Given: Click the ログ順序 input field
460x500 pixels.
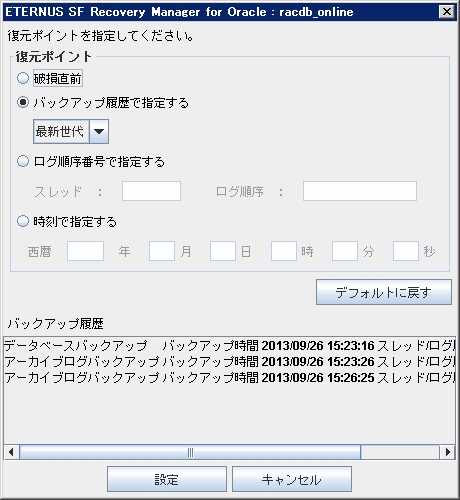Looking at the screenshot, I should [x=360, y=191].
